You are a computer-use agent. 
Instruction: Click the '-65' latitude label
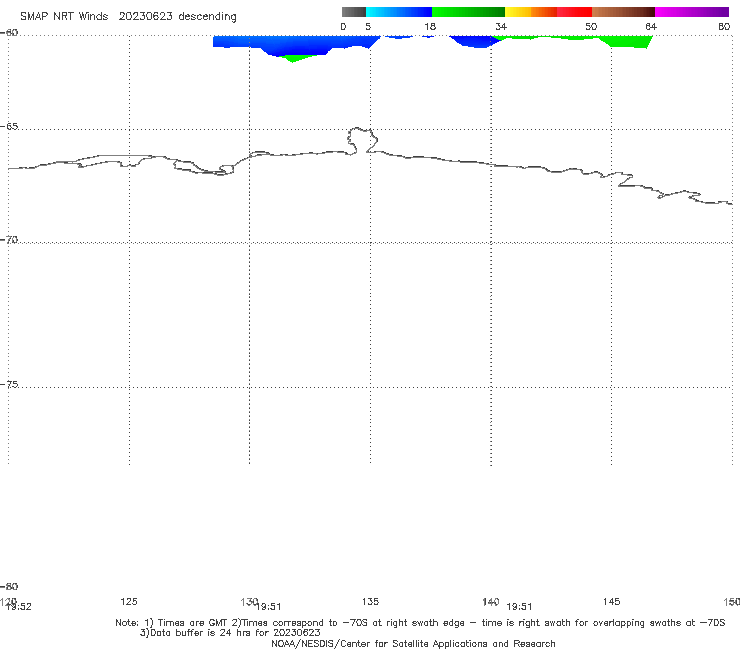(9, 127)
